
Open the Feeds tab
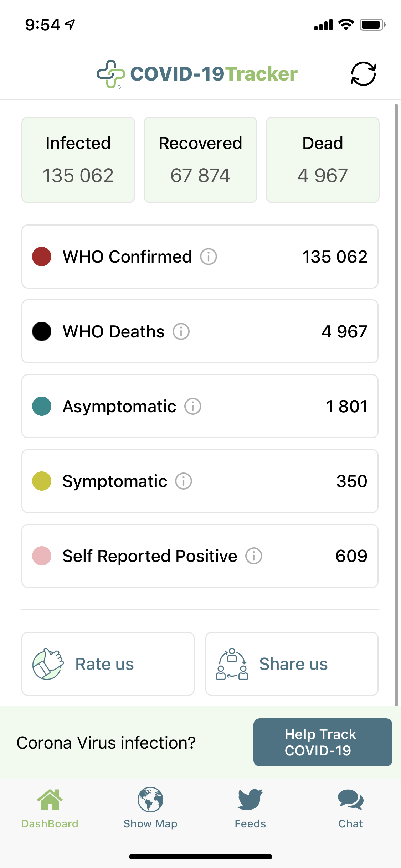250,807
